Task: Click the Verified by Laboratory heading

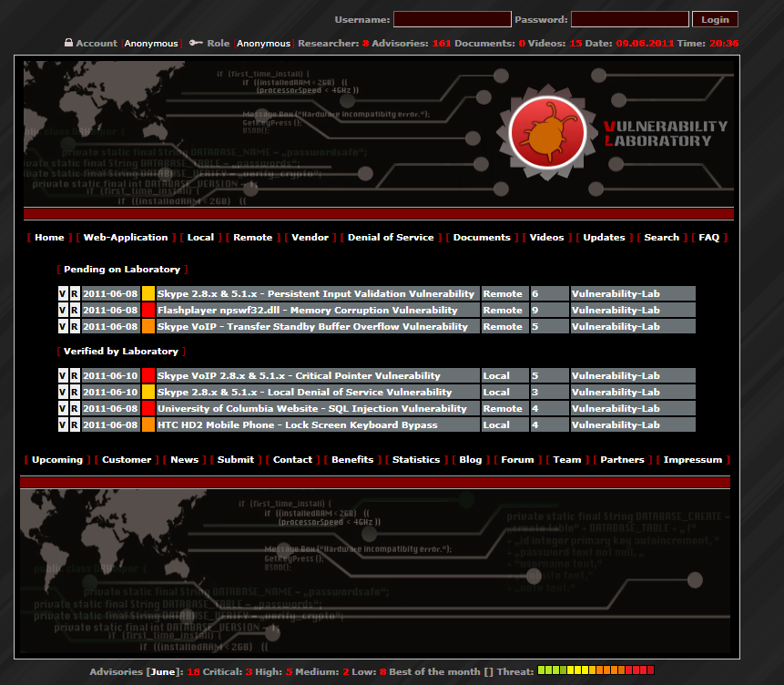Action: pyautogui.click(x=121, y=352)
